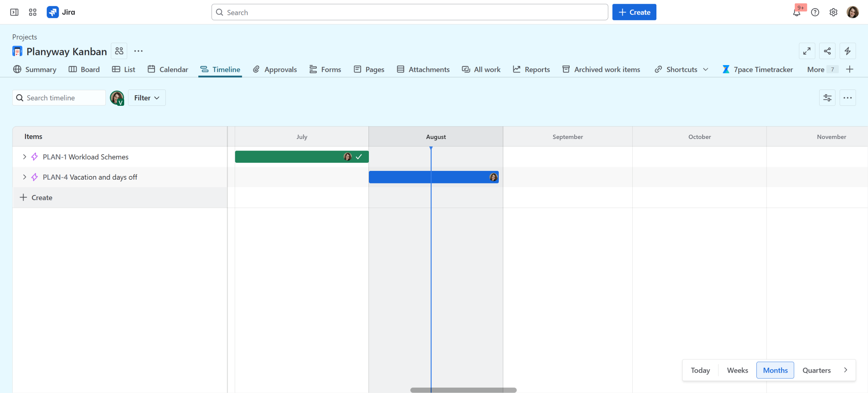Open the team members icon
Viewport: 868px width, 393px height.
click(119, 51)
